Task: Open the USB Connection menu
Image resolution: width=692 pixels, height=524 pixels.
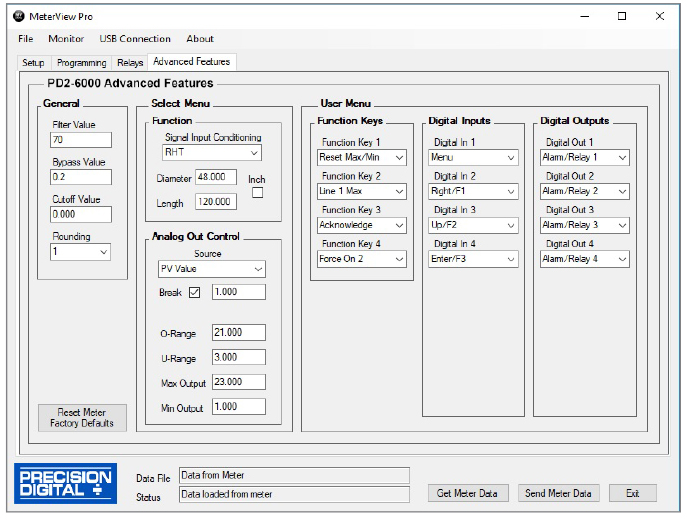Action: click(x=135, y=39)
